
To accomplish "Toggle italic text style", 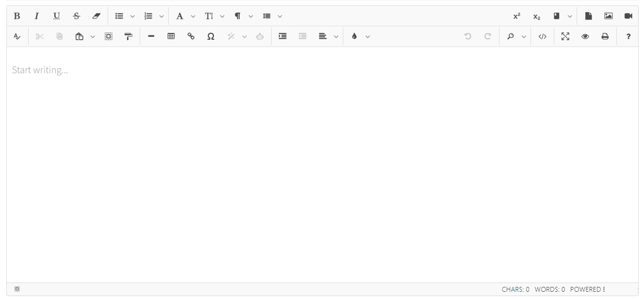I will coord(36,16).
